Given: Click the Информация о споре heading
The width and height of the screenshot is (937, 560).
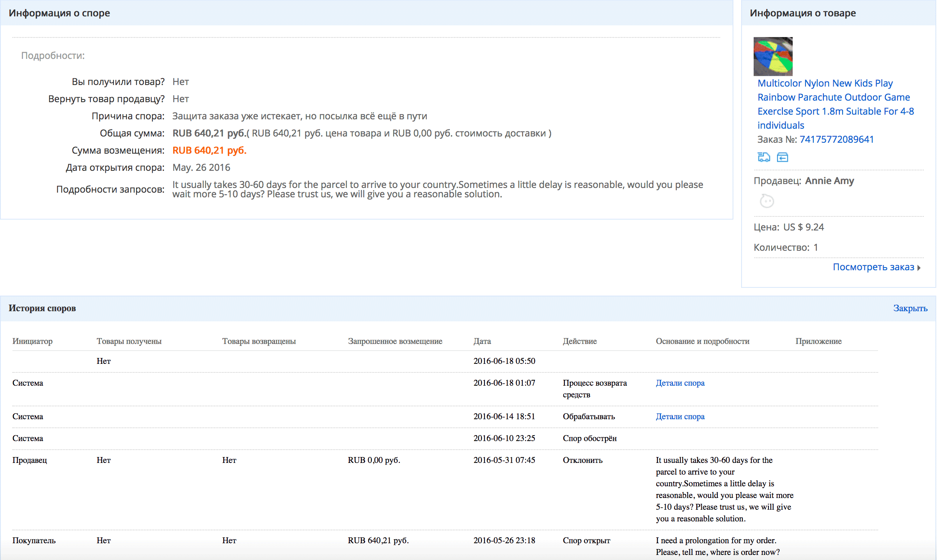Looking at the screenshot, I should click(x=59, y=13).
